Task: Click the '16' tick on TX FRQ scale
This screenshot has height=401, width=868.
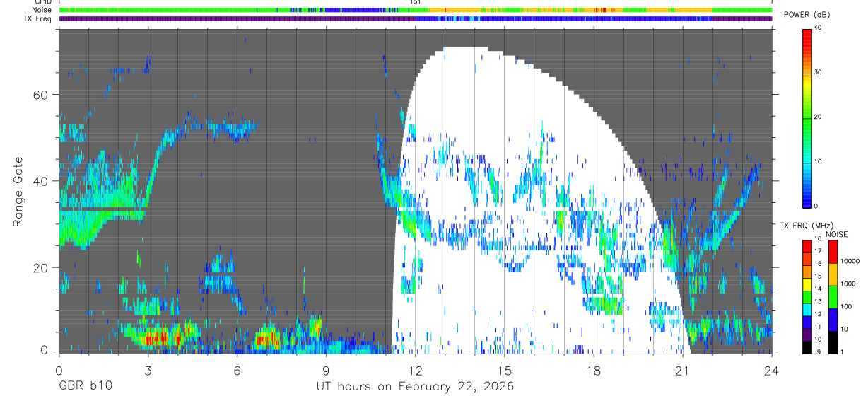Action: [x=818, y=264]
